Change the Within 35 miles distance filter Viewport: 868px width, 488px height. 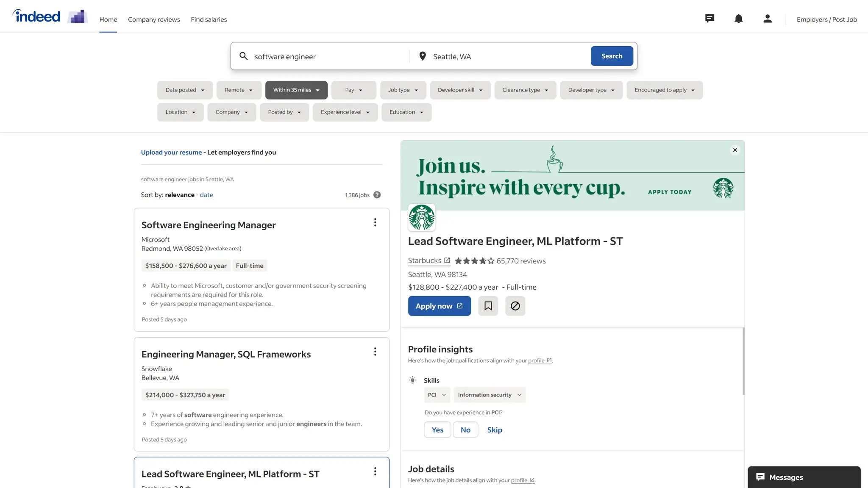(x=296, y=90)
